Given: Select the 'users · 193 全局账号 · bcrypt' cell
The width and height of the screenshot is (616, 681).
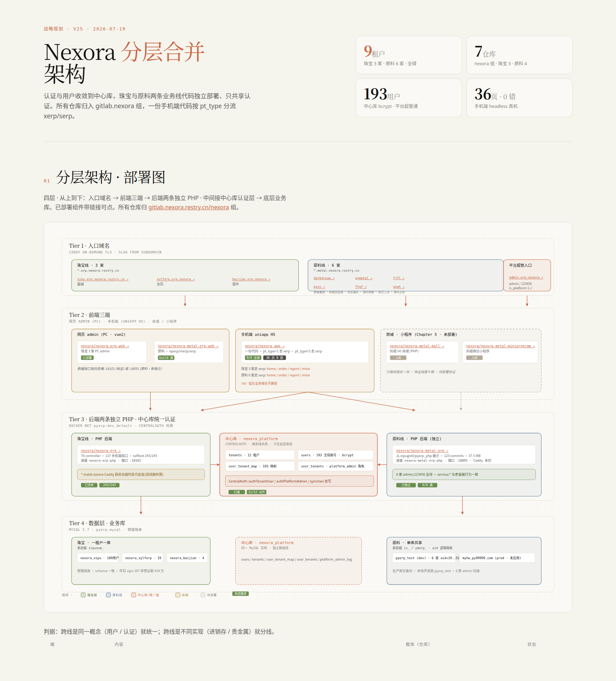Looking at the screenshot, I should 336,455.
